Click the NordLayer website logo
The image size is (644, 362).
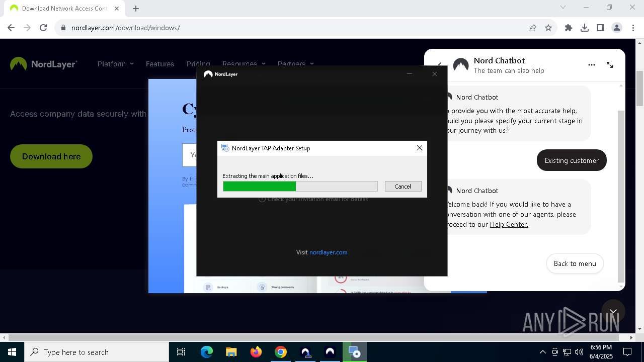click(44, 64)
